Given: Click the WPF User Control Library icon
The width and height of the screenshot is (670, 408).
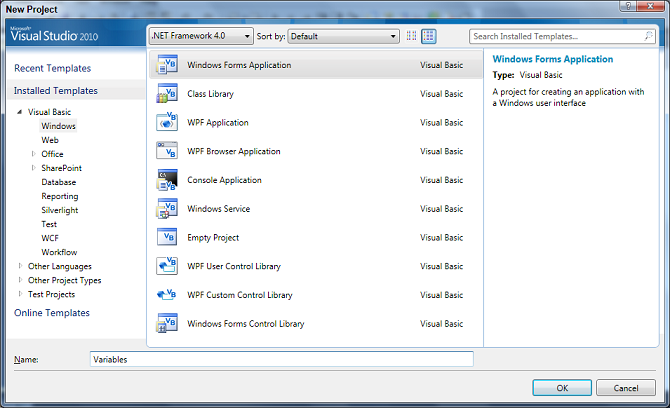Looking at the screenshot, I should [167, 266].
